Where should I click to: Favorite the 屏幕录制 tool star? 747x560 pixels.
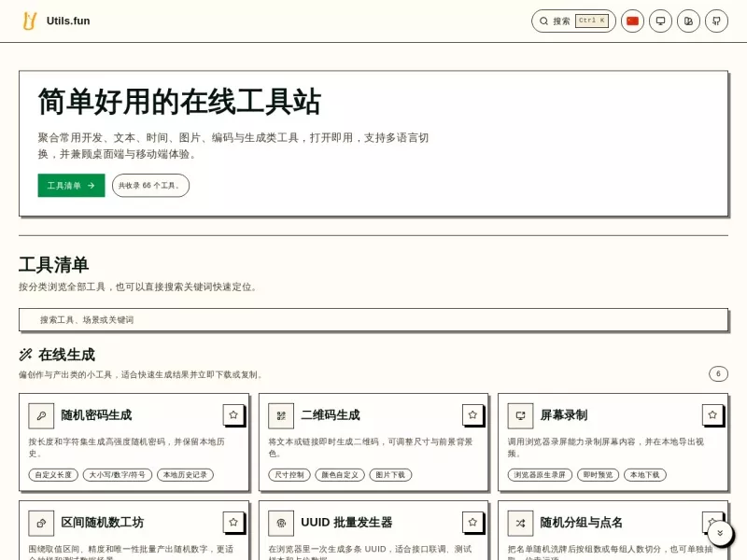click(x=712, y=414)
